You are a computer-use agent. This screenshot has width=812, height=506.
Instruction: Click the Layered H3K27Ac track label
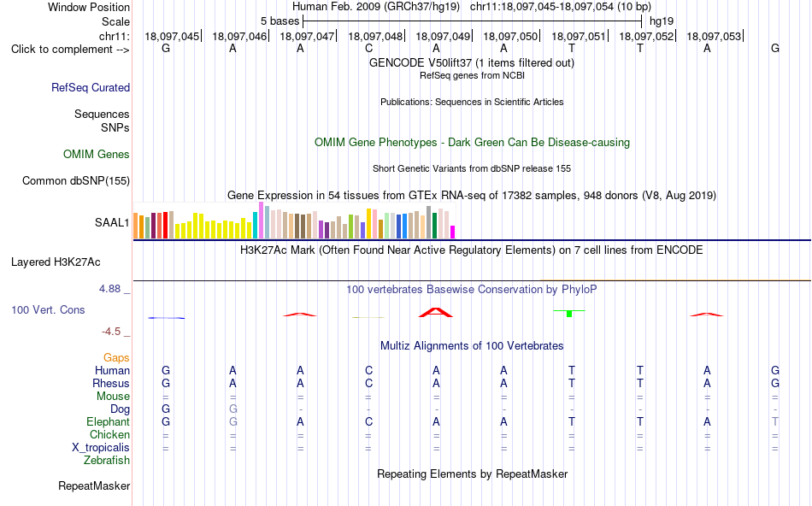(x=56, y=262)
